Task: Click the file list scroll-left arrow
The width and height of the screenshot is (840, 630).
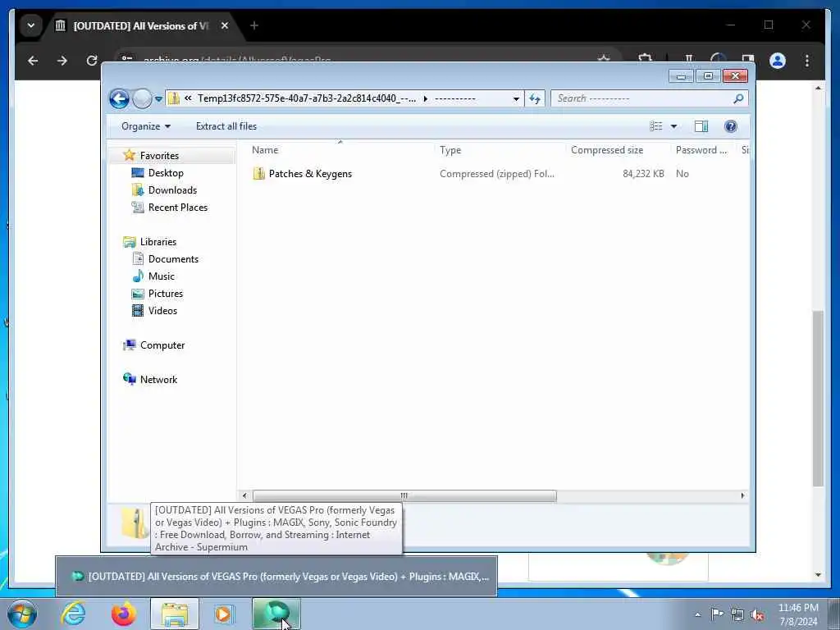Action: (x=244, y=495)
